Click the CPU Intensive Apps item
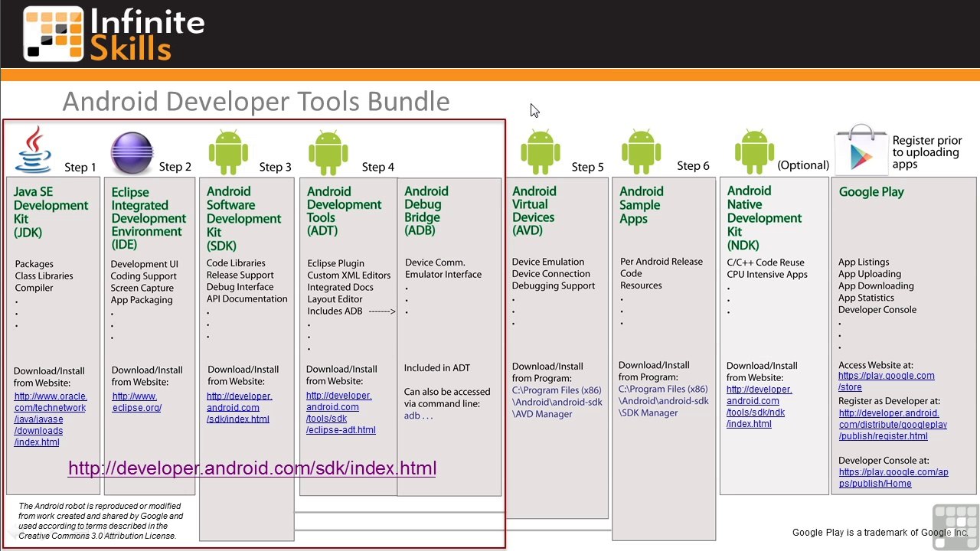This screenshot has height=551, width=980. pos(766,275)
